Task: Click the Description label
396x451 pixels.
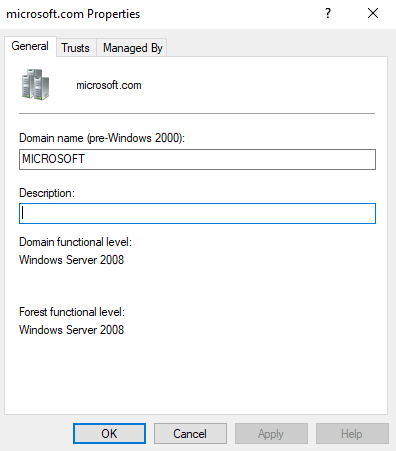Action: (x=47, y=193)
